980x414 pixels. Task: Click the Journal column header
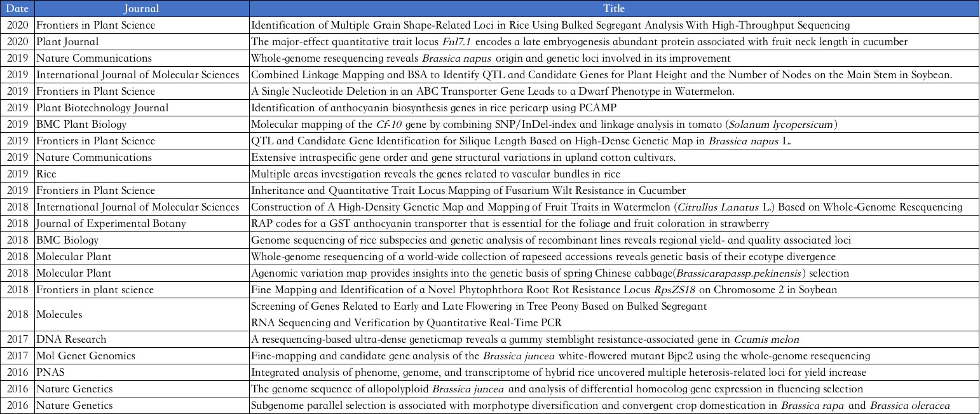(x=142, y=9)
